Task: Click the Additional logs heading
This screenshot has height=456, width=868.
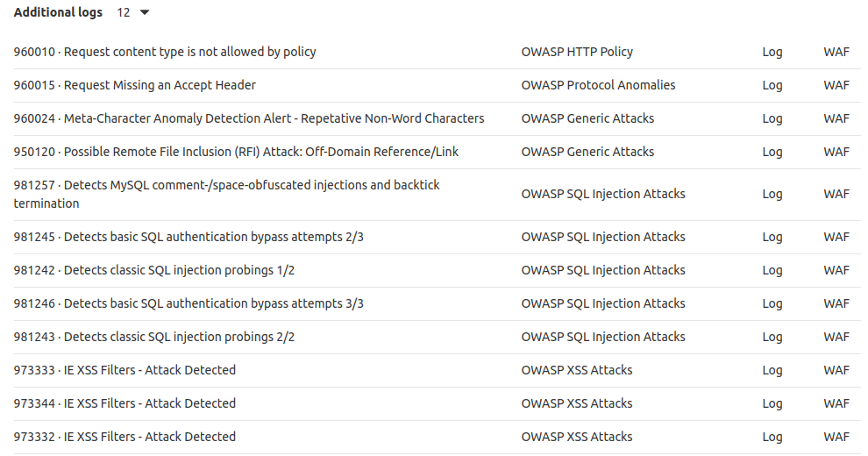Action: click(58, 13)
